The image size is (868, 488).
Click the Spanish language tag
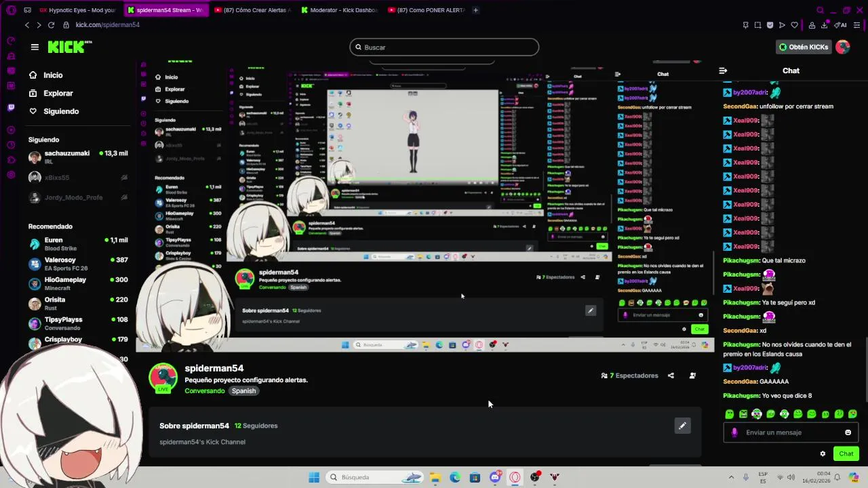click(x=243, y=391)
